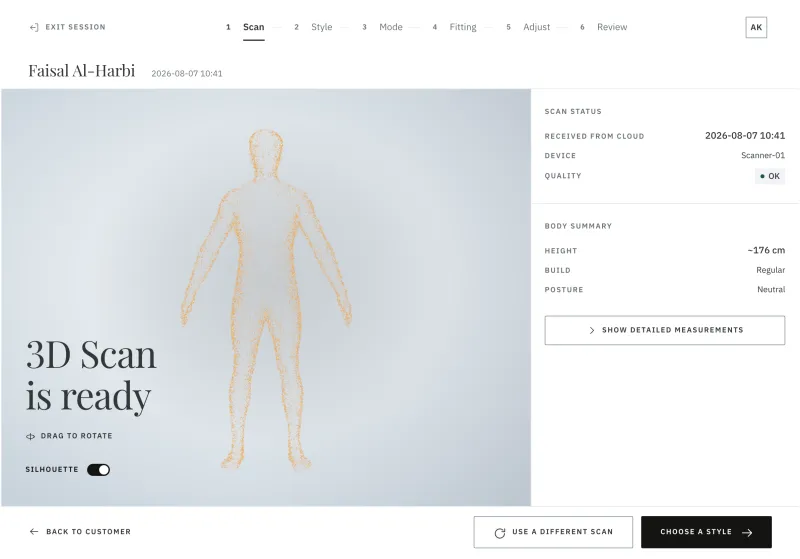The image size is (800, 559).
Task: Click the Scanner-01 device value
Action: point(763,156)
